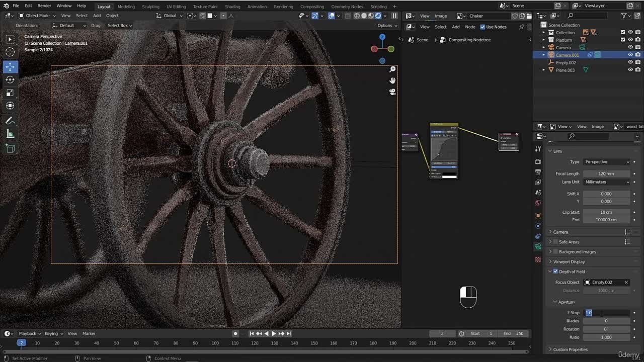644x362 pixels.
Task: Click the outliner filter funnel icon
Action: click(x=624, y=16)
